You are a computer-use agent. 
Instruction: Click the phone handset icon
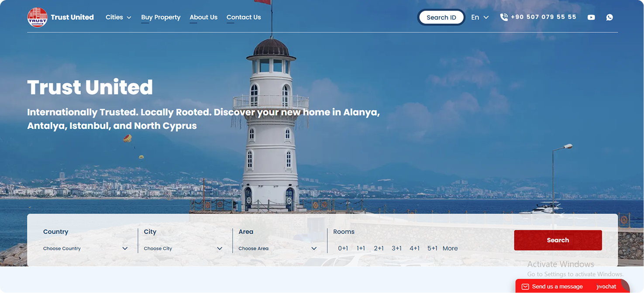504,17
